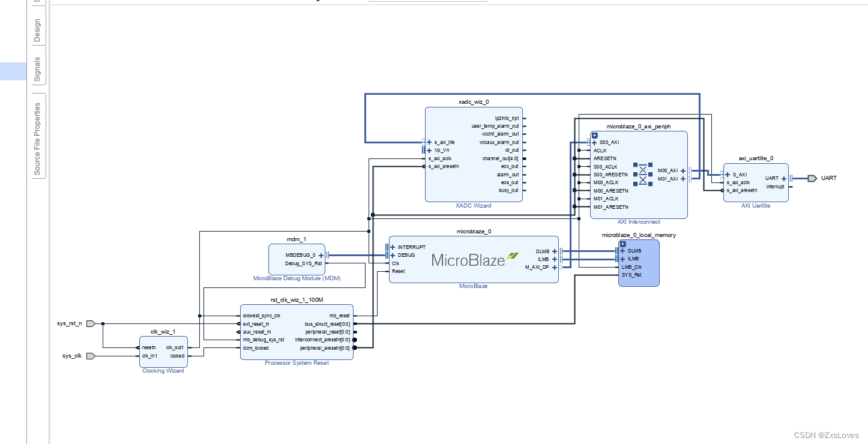
Task: Click the ext_reset_in pin
Action: [x=256, y=323]
